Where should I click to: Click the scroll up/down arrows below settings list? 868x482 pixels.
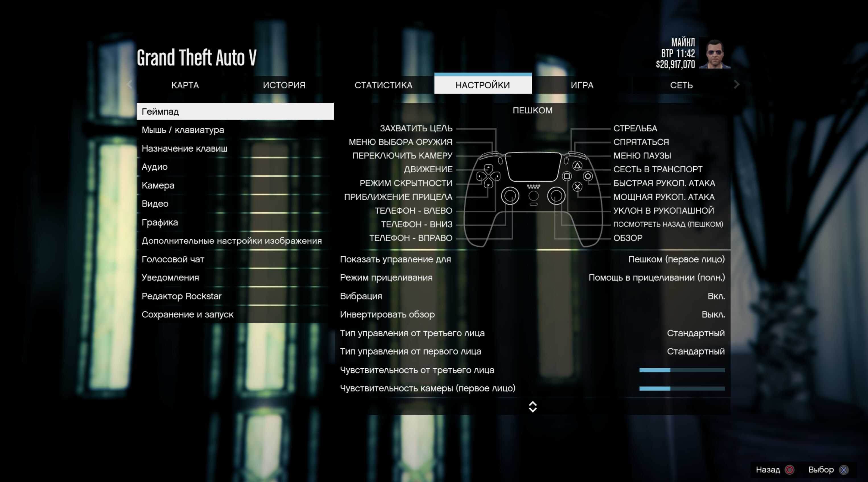533,407
